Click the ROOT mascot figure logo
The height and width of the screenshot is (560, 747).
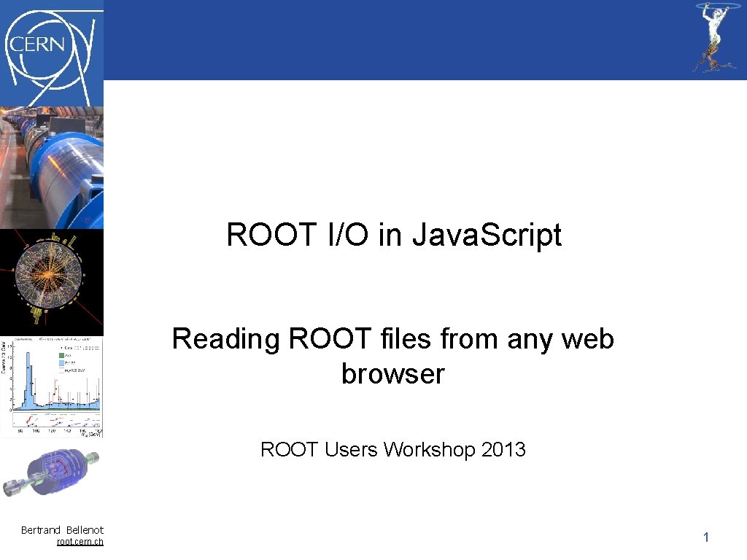point(718,38)
